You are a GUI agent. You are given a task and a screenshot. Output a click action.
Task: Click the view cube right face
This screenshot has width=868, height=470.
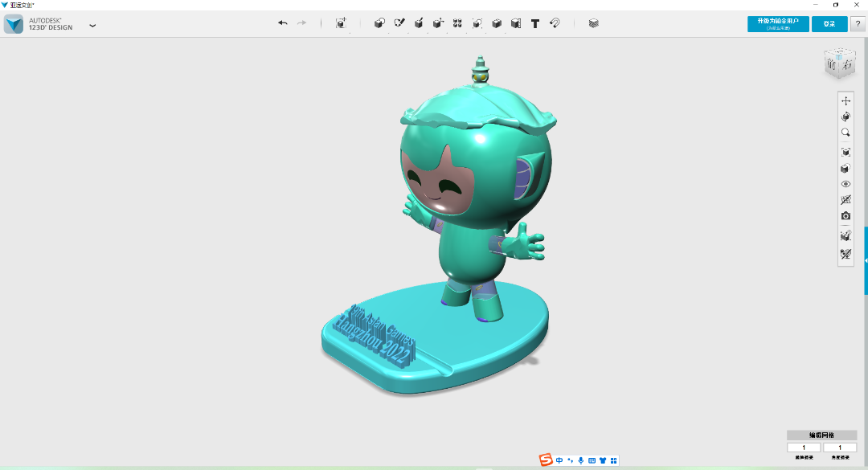click(x=847, y=64)
